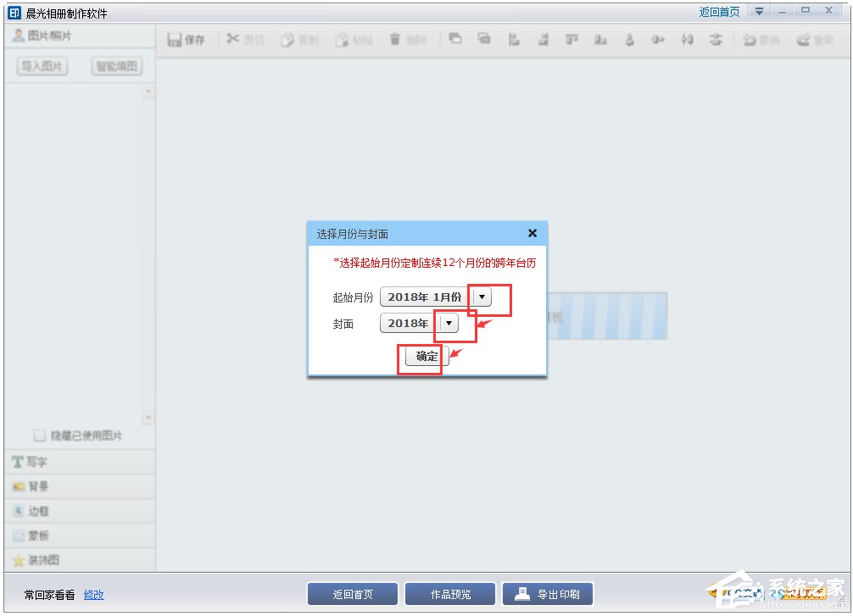Open the 起始月份 start month dropdown
853x616 pixels.
pyautogui.click(x=481, y=297)
